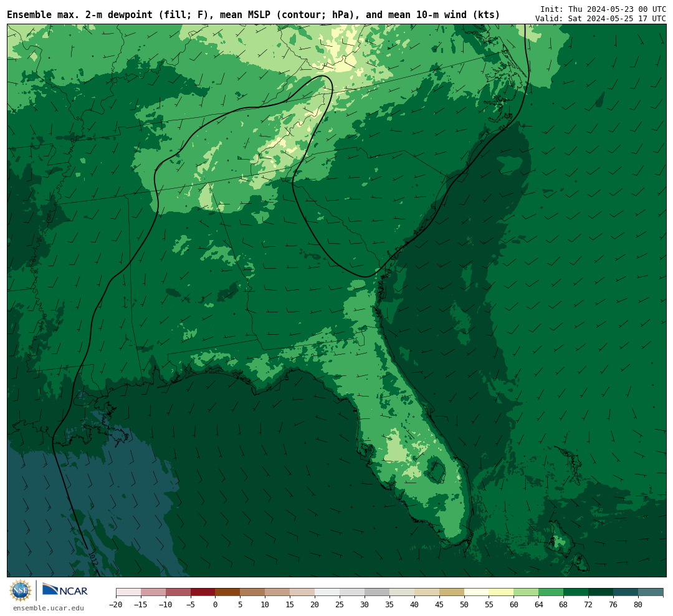673x616 pixels.
Task: Pick the colorbar swatch between -10 and -5
Action: (x=178, y=592)
